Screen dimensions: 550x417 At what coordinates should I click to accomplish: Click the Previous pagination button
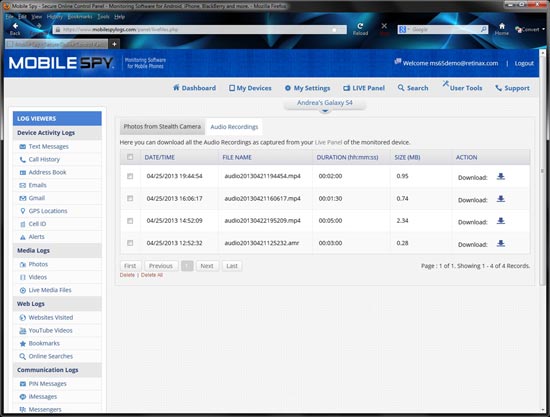(x=161, y=266)
